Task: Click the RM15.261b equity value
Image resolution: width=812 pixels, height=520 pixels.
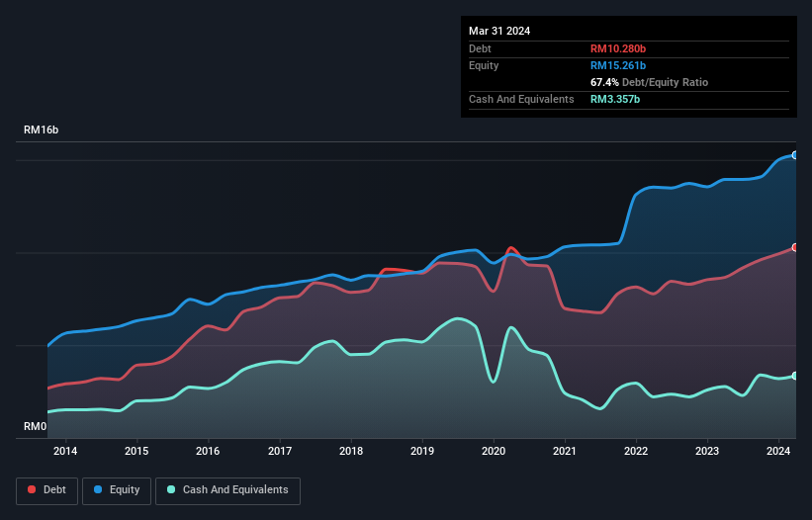Action: (618, 65)
